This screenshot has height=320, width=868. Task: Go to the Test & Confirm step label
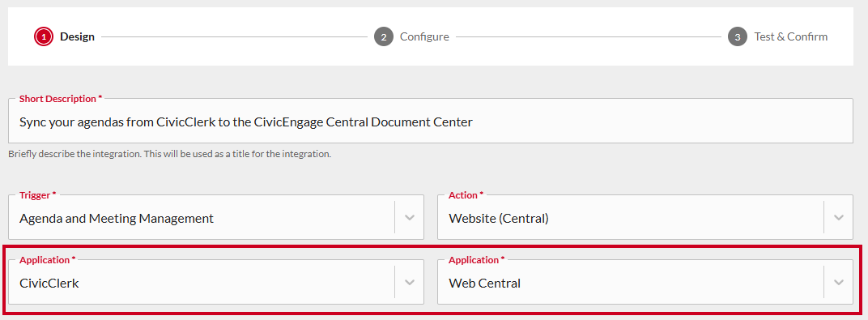791,37
